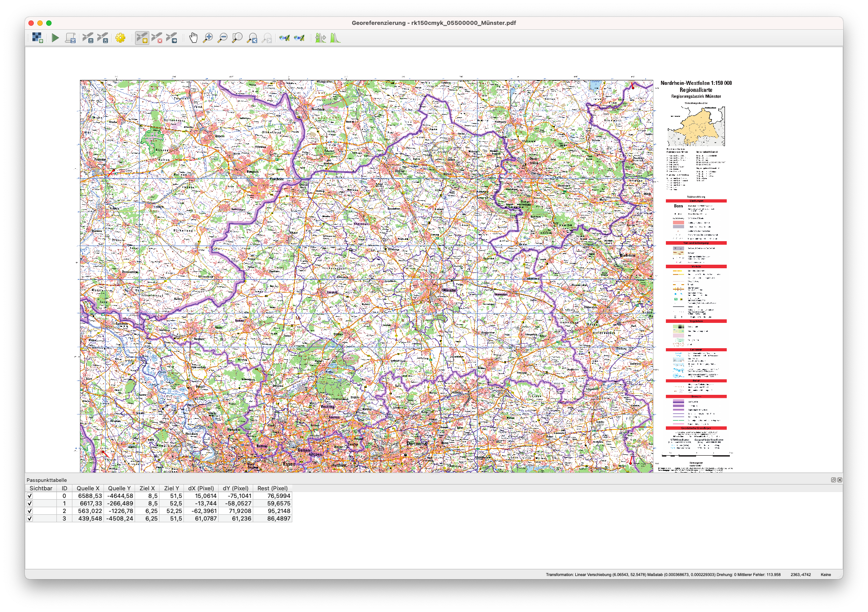
Task: Select Quelle X cell 439,548
Action: [88, 518]
